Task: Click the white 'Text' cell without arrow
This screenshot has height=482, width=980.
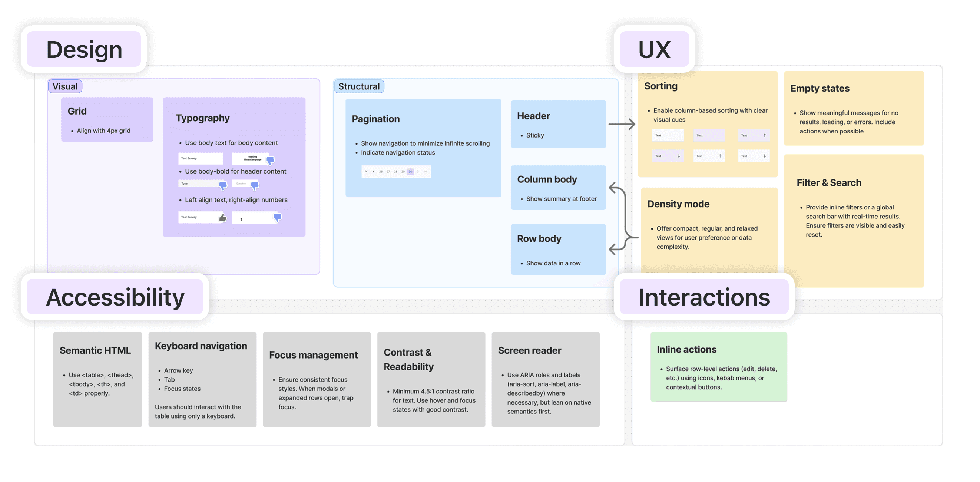Action: click(668, 135)
